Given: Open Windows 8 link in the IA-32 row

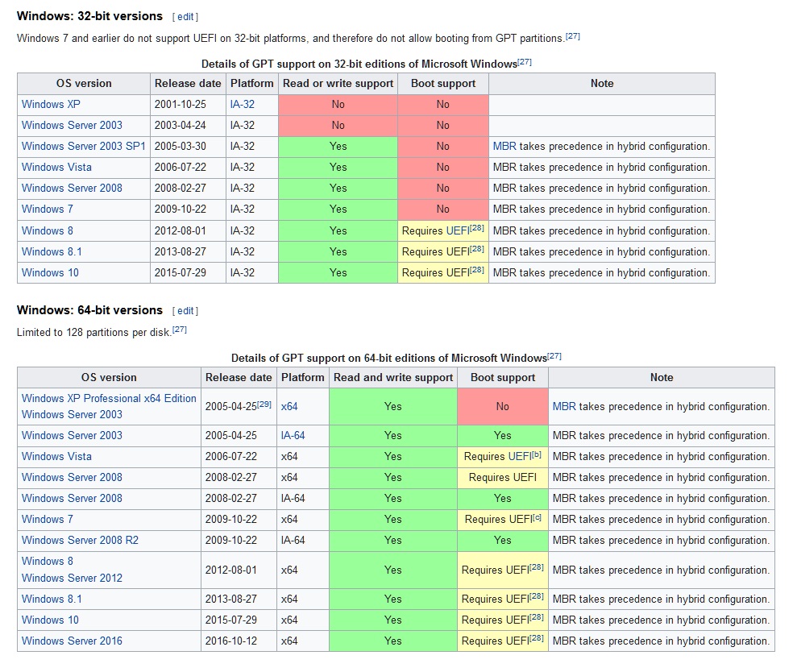Looking at the screenshot, I should pos(48,230).
